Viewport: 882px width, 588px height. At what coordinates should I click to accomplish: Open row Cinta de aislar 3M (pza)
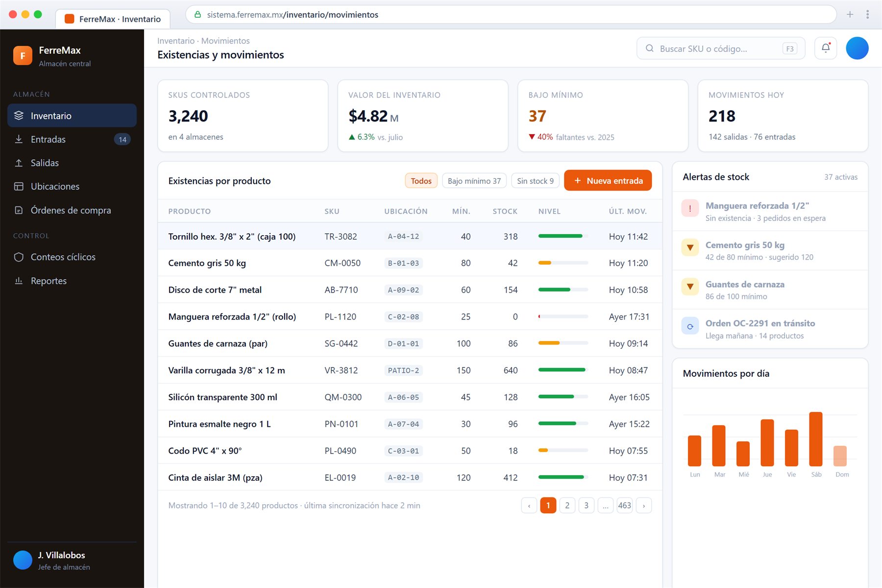click(410, 477)
